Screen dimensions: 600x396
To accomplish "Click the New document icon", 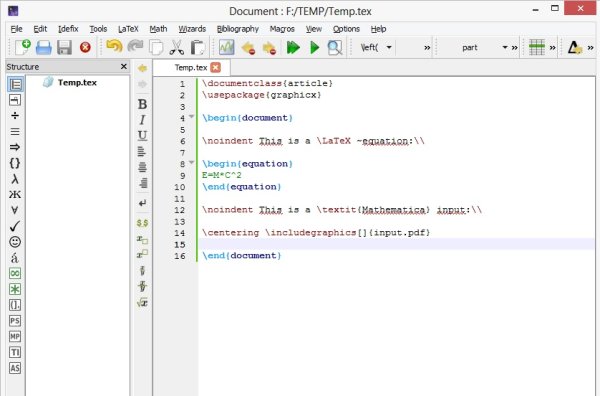I will tap(22, 47).
